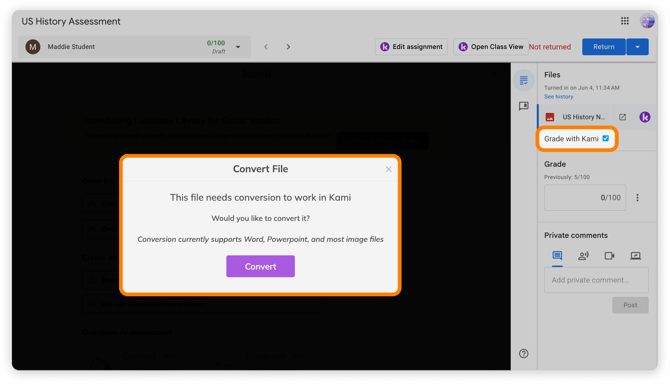Expand the Maddie Student selector dropdown
The height and width of the screenshot is (384, 670).
pos(238,47)
